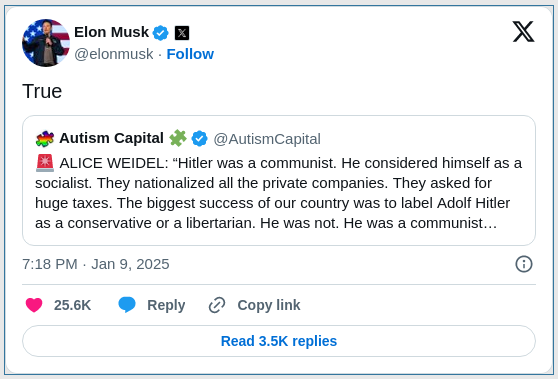The width and height of the screenshot is (558, 379).
Task: Like the tweet with the heart icon
Action: [34, 305]
